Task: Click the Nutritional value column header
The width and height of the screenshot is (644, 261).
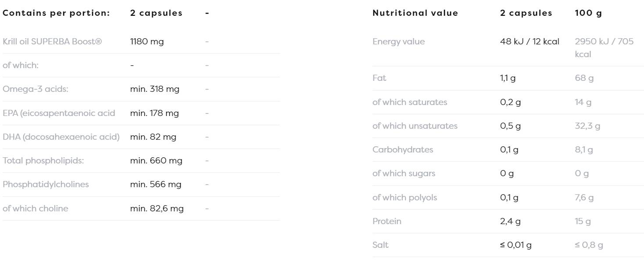Action: click(x=415, y=13)
